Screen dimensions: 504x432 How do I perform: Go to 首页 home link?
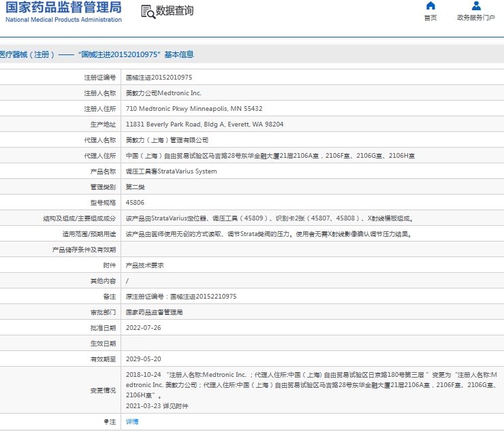(430, 18)
